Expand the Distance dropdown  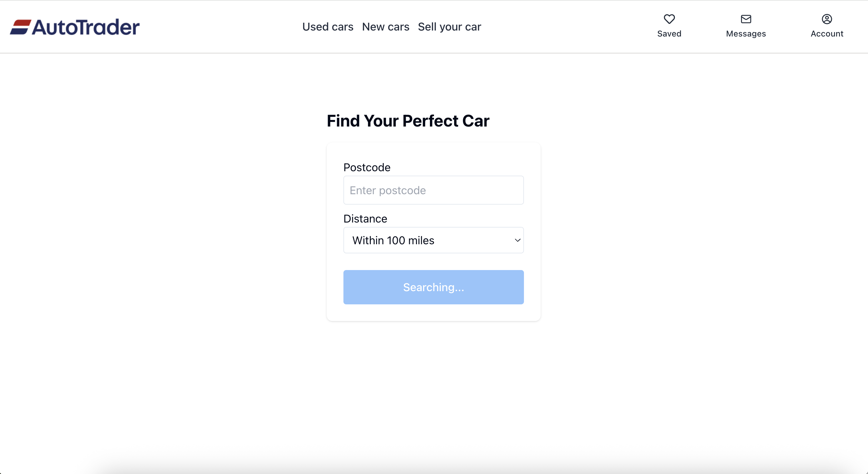point(433,240)
